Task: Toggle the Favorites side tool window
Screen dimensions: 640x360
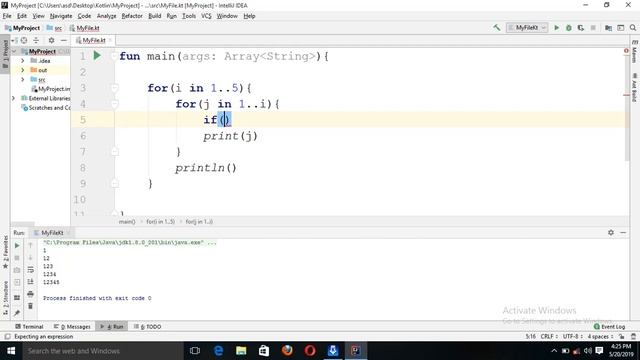Action: click(x=5, y=252)
